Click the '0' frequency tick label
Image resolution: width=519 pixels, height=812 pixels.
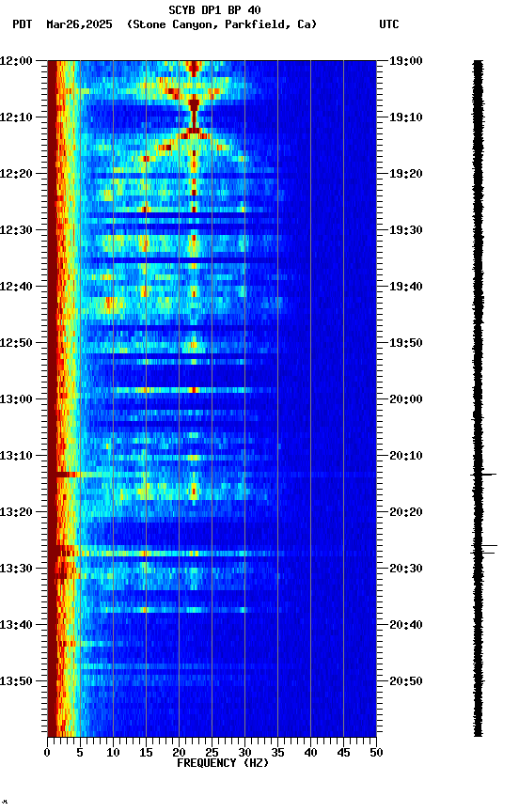(x=47, y=753)
